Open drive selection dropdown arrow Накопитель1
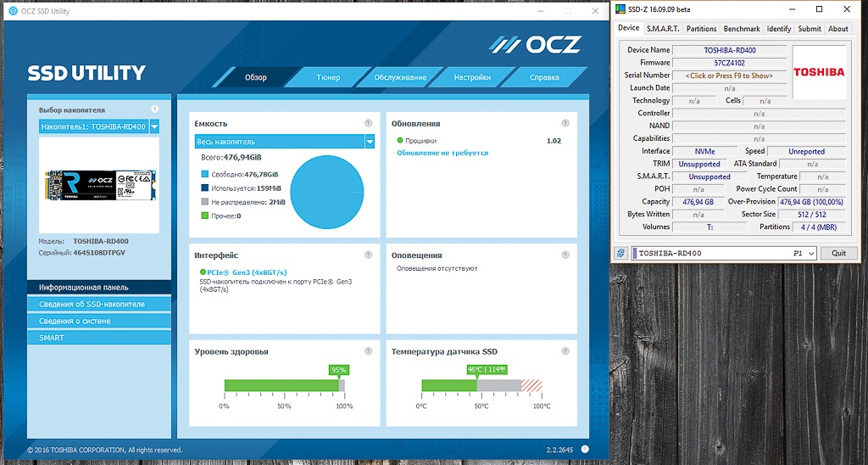The height and width of the screenshot is (465, 868). 154,127
